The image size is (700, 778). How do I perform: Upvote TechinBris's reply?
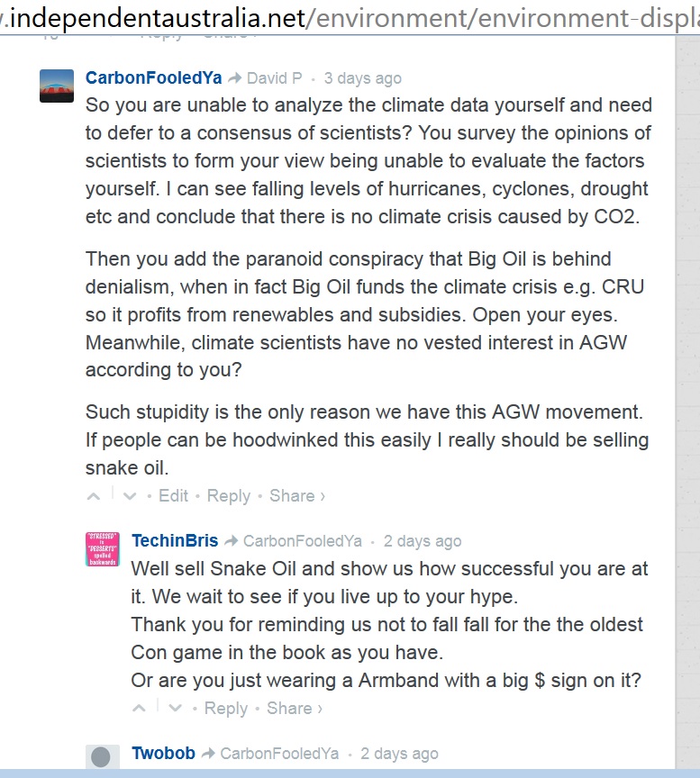[140, 708]
